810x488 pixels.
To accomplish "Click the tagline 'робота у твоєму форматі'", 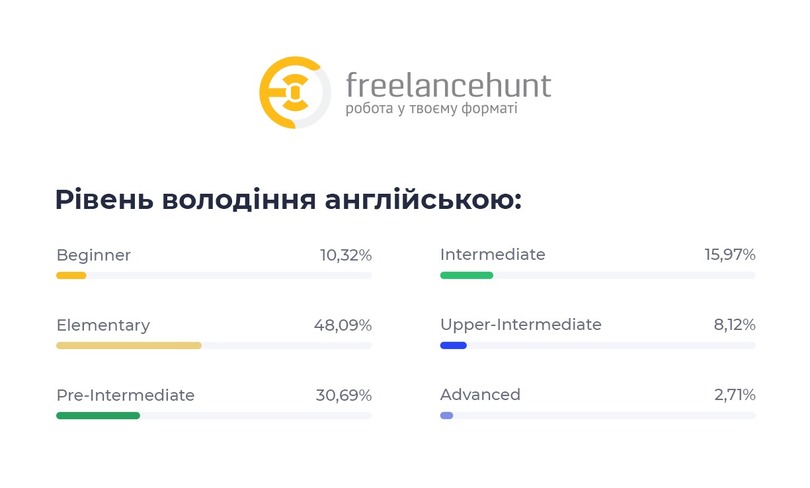I will pyautogui.click(x=431, y=109).
